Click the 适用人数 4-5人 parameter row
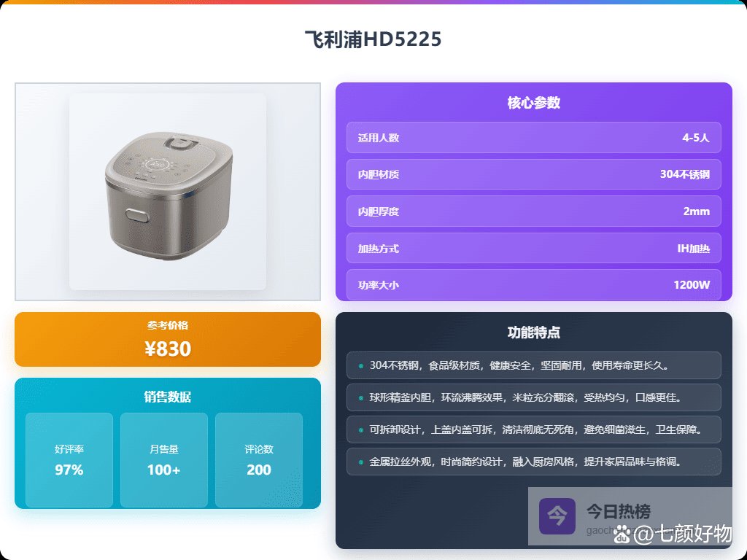The image size is (747, 560). (533, 138)
